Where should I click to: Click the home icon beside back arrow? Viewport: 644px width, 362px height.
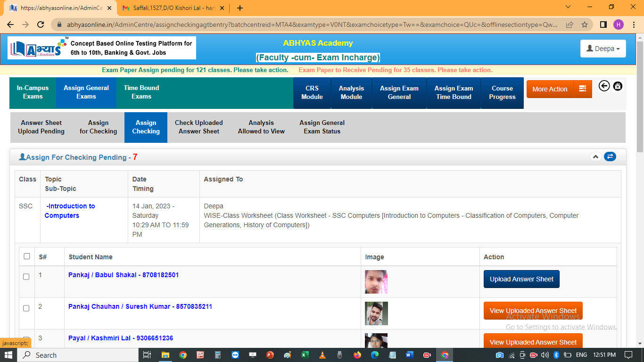tap(618, 86)
